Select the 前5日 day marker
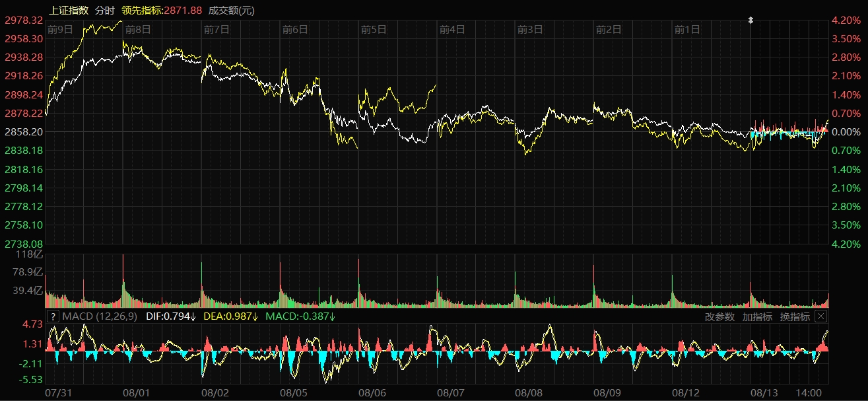Screen dimensions: 868x401 pos(374,29)
